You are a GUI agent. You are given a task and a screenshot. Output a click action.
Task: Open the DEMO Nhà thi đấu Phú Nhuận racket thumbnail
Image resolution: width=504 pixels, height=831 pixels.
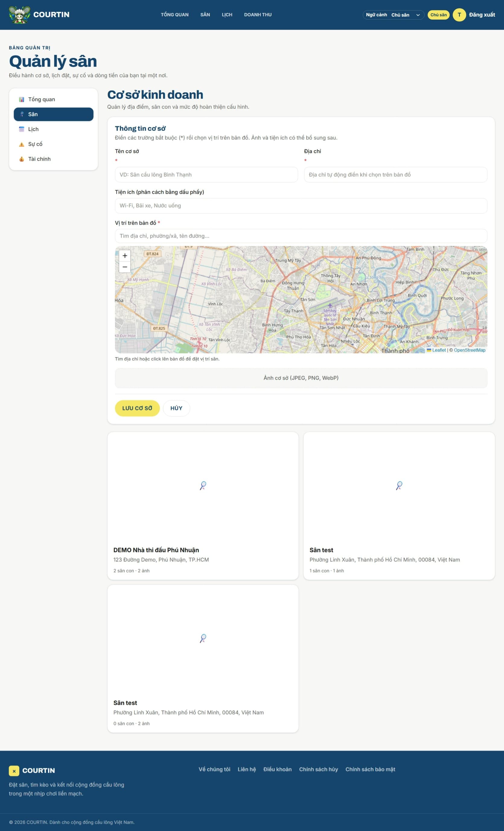point(203,486)
